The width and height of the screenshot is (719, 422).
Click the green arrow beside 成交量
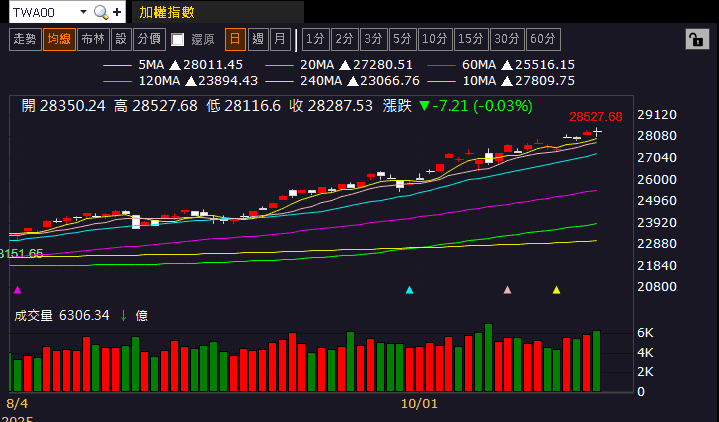coord(123,315)
